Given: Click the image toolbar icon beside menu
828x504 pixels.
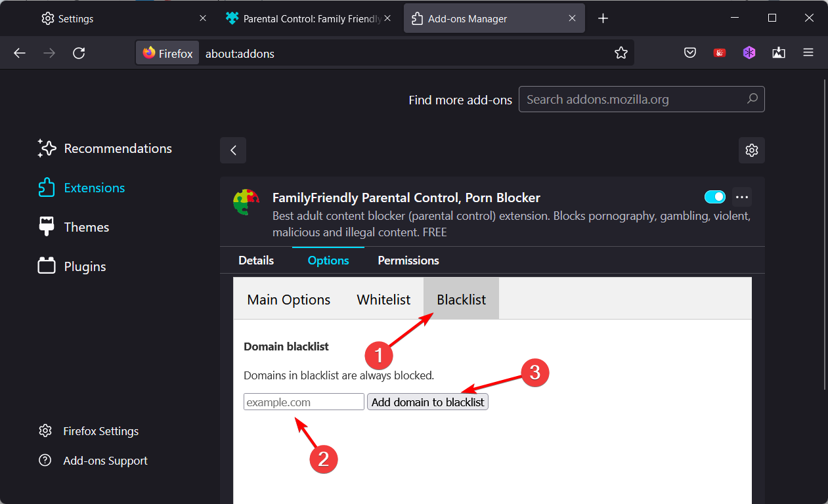Looking at the screenshot, I should (x=779, y=53).
